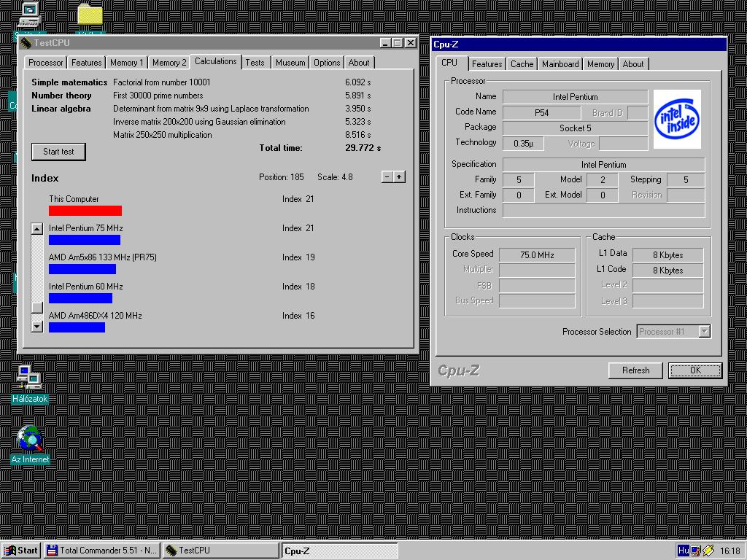
Task: Open the Start menu
Action: (21, 551)
